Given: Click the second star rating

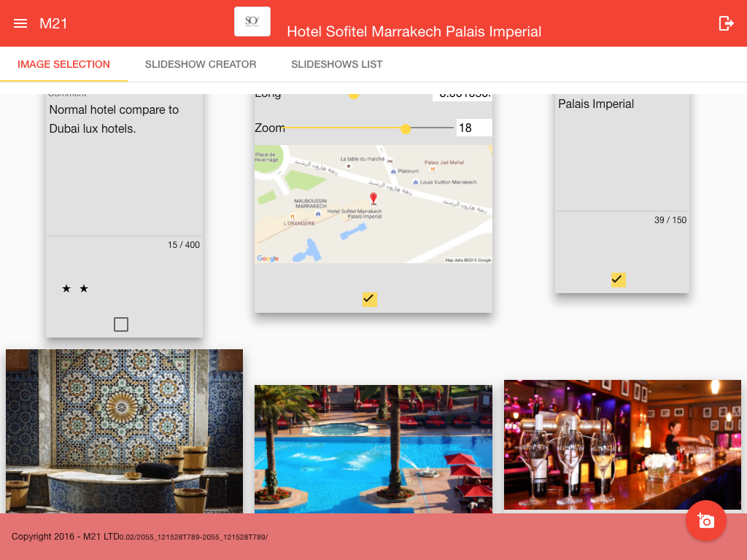Looking at the screenshot, I should 84,289.
